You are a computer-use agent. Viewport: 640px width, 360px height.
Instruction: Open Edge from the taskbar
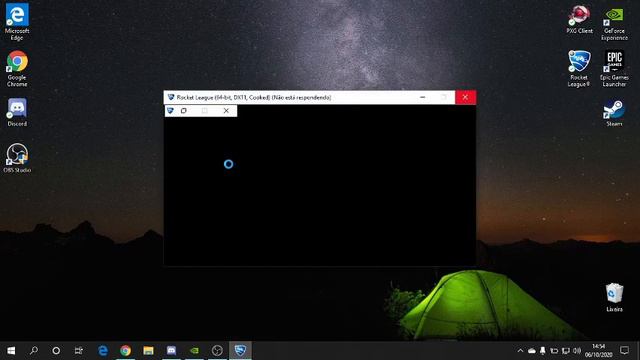click(103, 350)
